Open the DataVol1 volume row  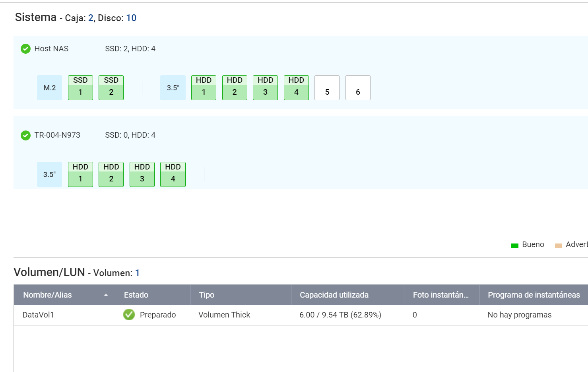click(38, 315)
